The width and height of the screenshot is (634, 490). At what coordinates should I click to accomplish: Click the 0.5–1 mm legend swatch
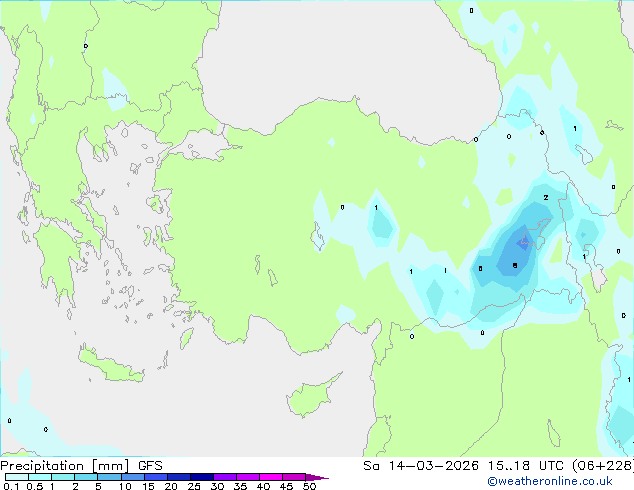[x=40, y=477]
